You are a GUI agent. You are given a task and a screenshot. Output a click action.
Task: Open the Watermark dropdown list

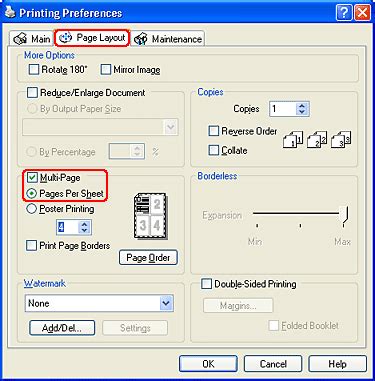pyautogui.click(x=166, y=303)
